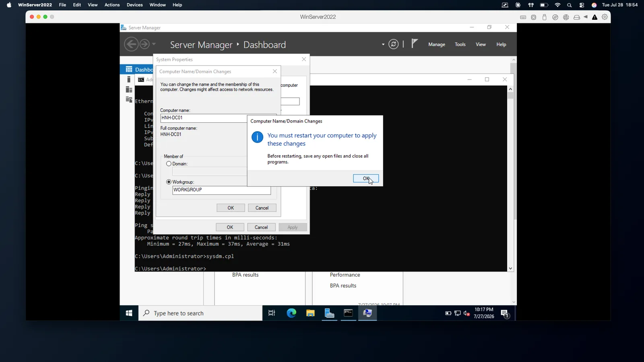This screenshot has width=644, height=362.
Task: Click the taskbar search box
Action: tap(200, 313)
